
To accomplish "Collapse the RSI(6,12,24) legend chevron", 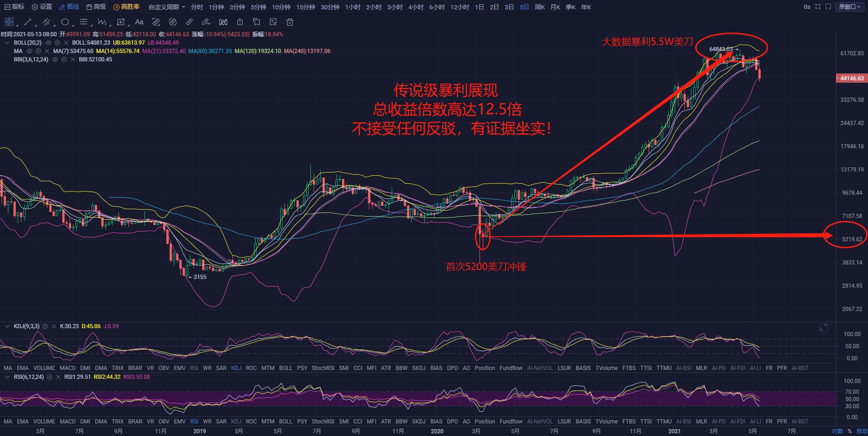I will pyautogui.click(x=7, y=377).
